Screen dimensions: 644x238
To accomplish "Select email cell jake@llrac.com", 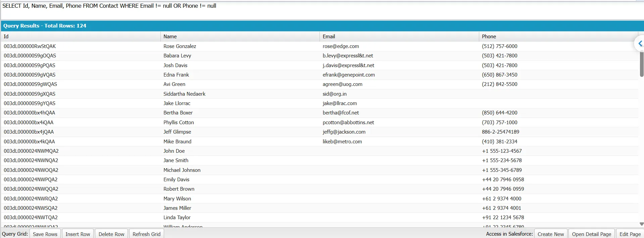I will tap(399, 103).
